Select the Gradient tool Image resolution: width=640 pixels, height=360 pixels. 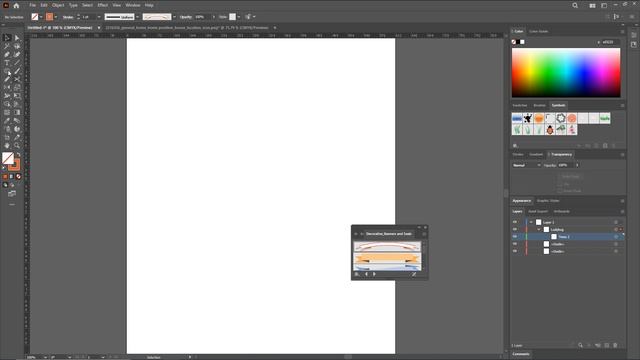click(x=17, y=112)
